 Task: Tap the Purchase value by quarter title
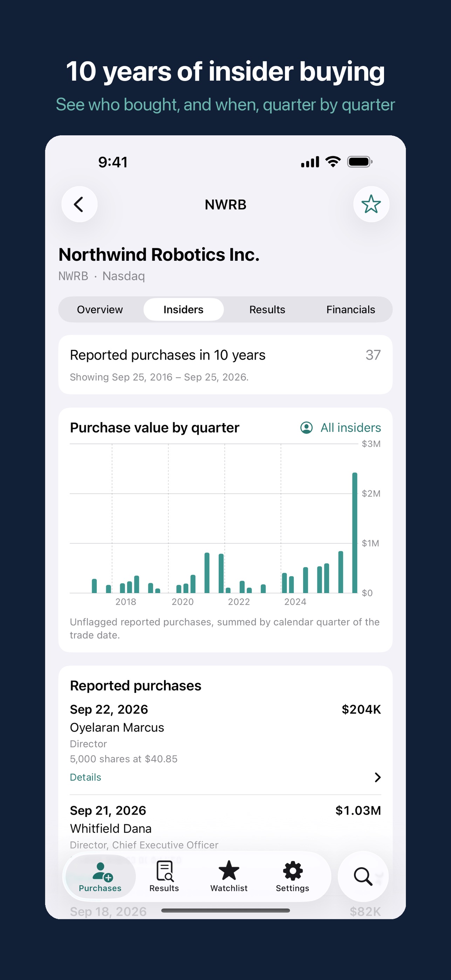(155, 428)
